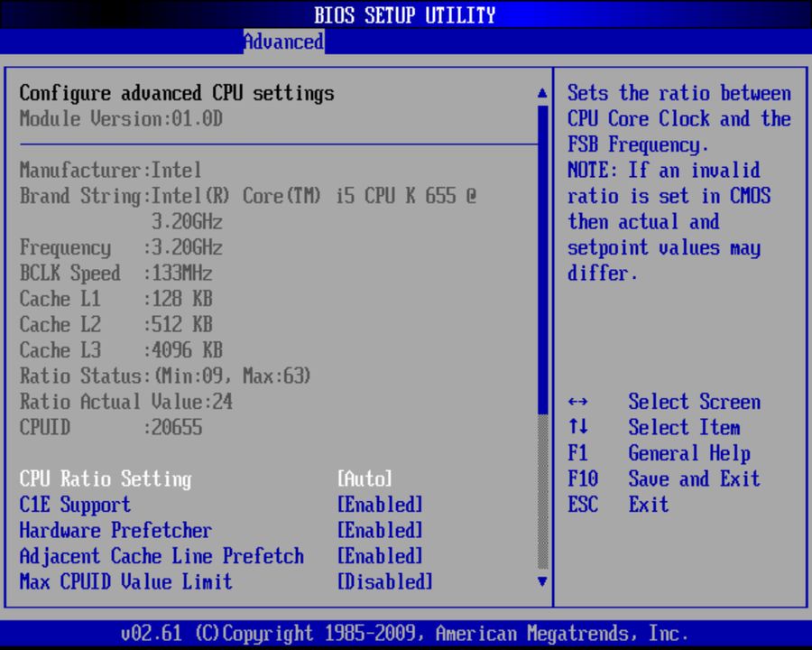Screen dimensions: 812x650
Task: Select C1E Support option
Action: point(75,505)
